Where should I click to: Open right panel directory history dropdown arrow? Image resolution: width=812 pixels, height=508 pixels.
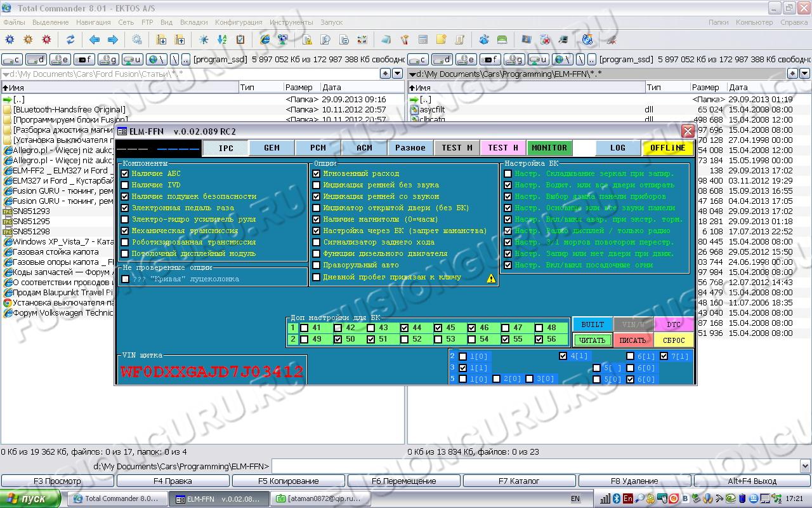[804, 74]
